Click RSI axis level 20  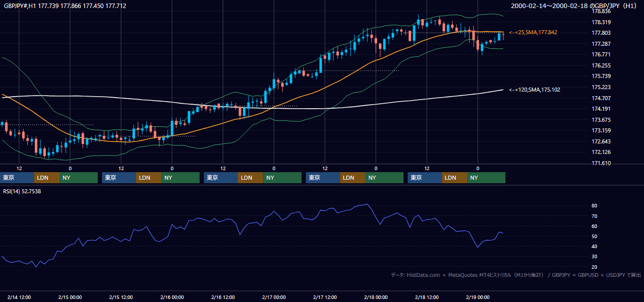[x=595, y=267]
